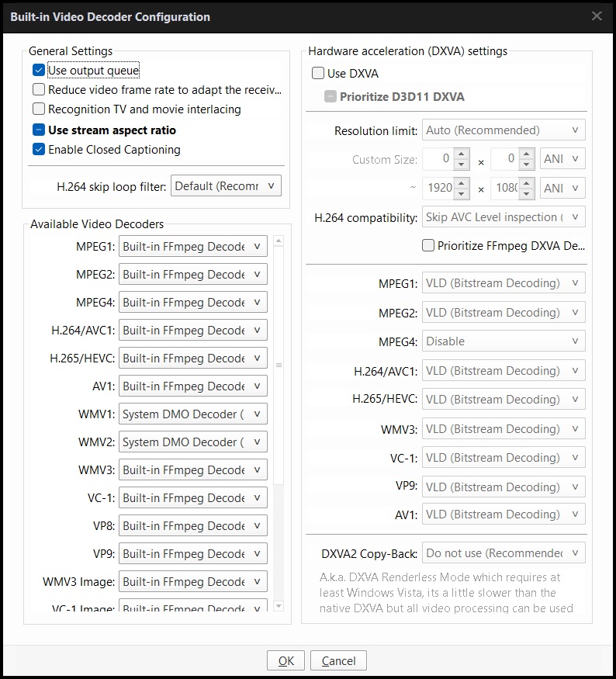Screen dimensions: 616x679
Task: Open the AV1 video decoder dropdown
Action: point(194,386)
